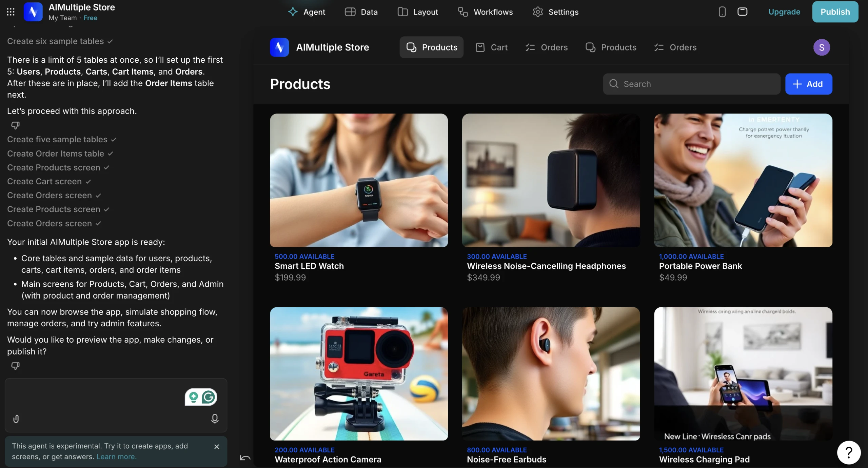Image resolution: width=868 pixels, height=468 pixels.
Task: Click the Noise-Free Earbuds title
Action: pos(507,460)
